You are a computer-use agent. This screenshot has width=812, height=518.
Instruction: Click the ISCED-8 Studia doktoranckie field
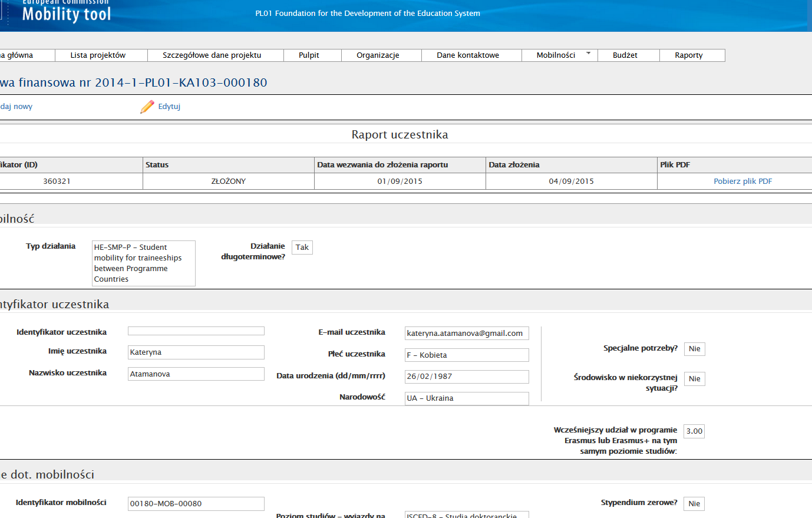tap(467, 514)
